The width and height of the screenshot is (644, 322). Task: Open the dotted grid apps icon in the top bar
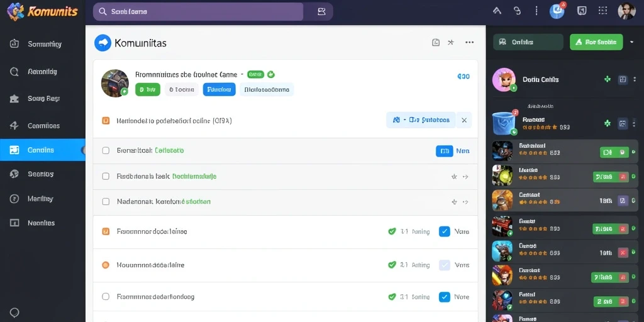tap(603, 11)
